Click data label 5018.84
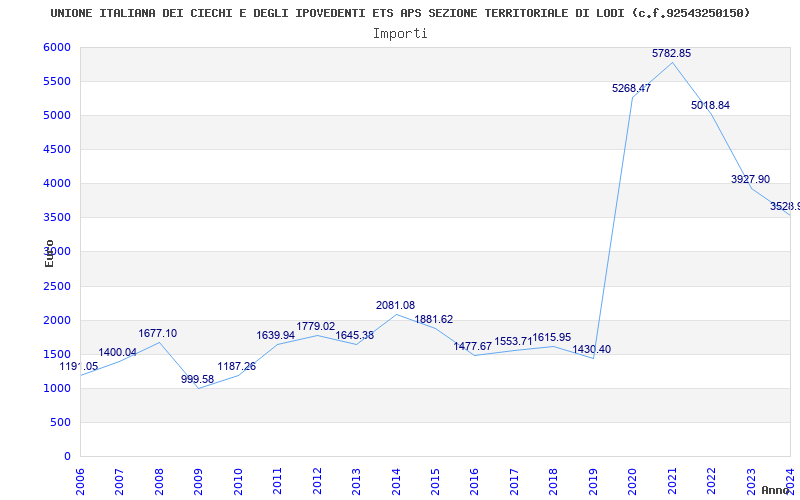This screenshot has height=500, width=800. pyautogui.click(x=710, y=106)
